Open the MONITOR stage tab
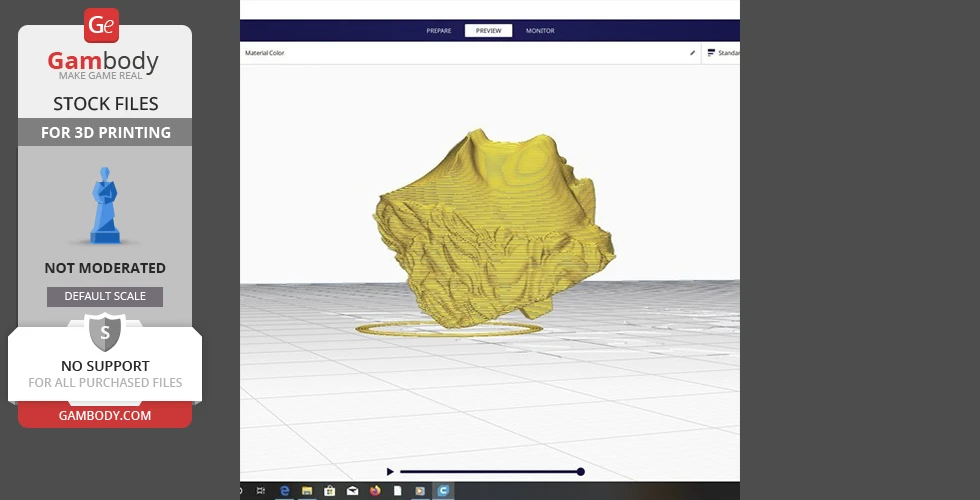The image size is (980, 500). pyautogui.click(x=540, y=31)
